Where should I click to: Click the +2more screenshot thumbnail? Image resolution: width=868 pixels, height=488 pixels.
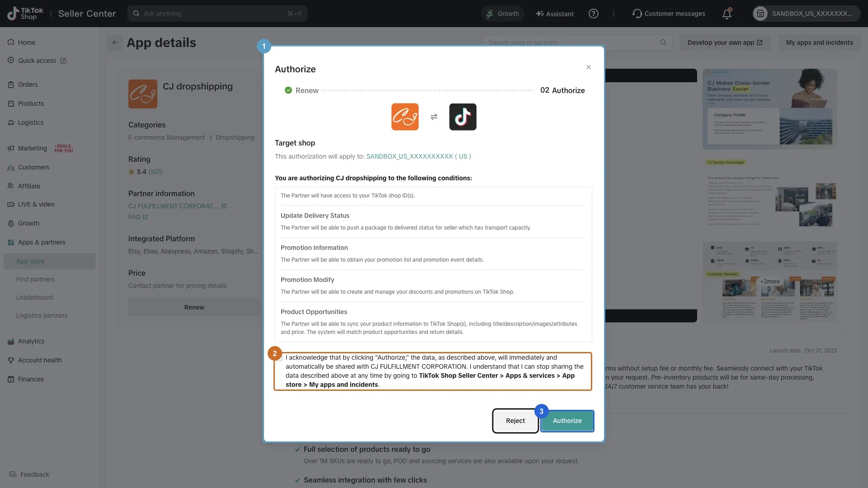click(770, 282)
